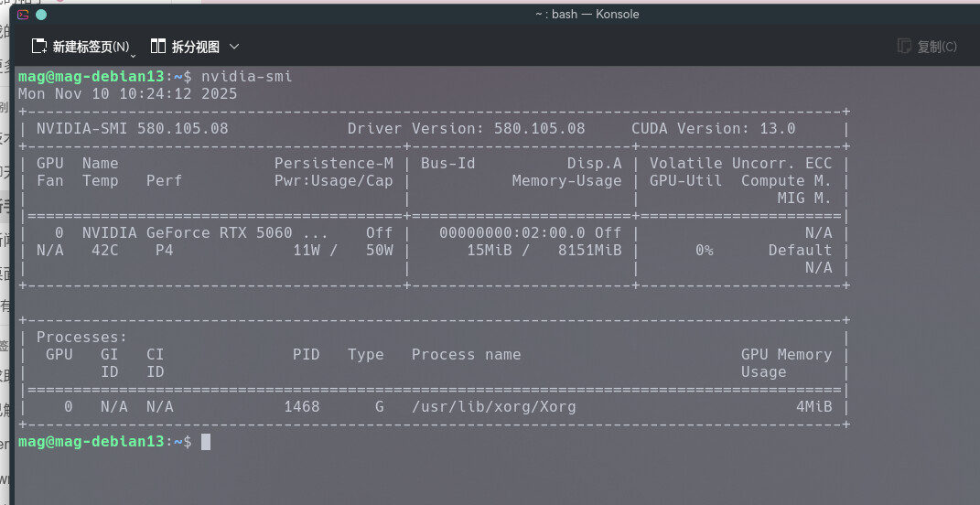Click the window title '~ : bash — Konsole'

[x=587, y=15]
